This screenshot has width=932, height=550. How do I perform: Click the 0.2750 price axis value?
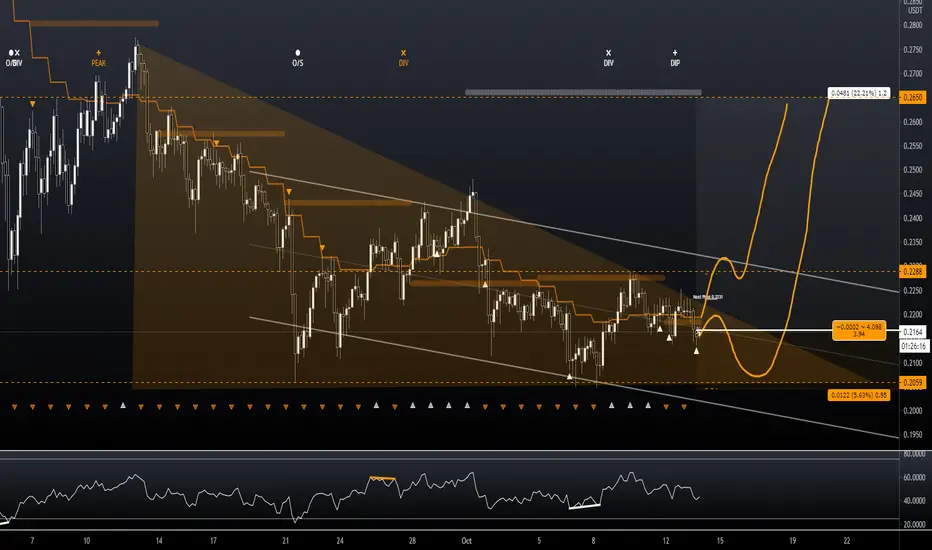pos(913,50)
